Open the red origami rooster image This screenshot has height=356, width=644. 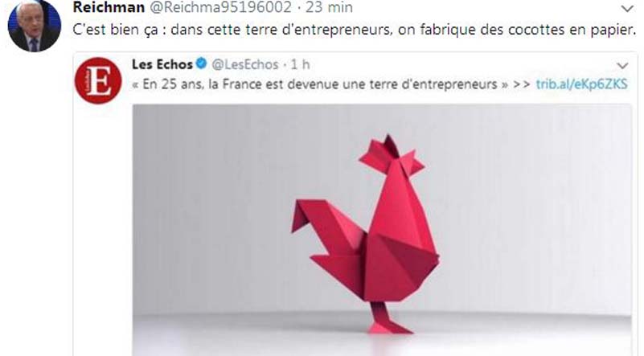point(382,230)
